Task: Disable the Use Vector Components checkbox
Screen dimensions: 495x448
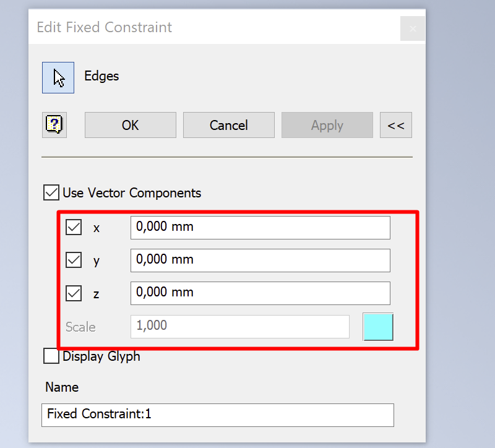Action: pyautogui.click(x=51, y=192)
